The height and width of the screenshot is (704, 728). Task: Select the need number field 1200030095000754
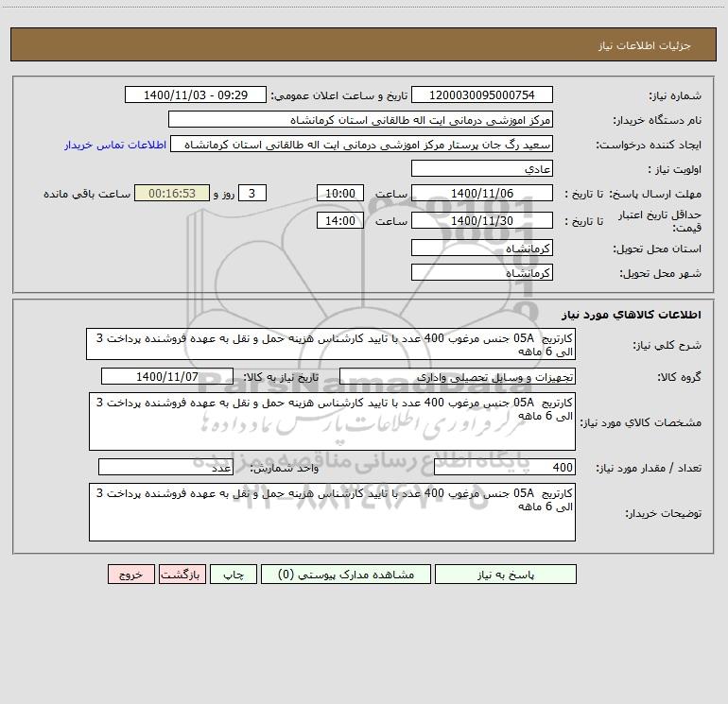coord(482,94)
